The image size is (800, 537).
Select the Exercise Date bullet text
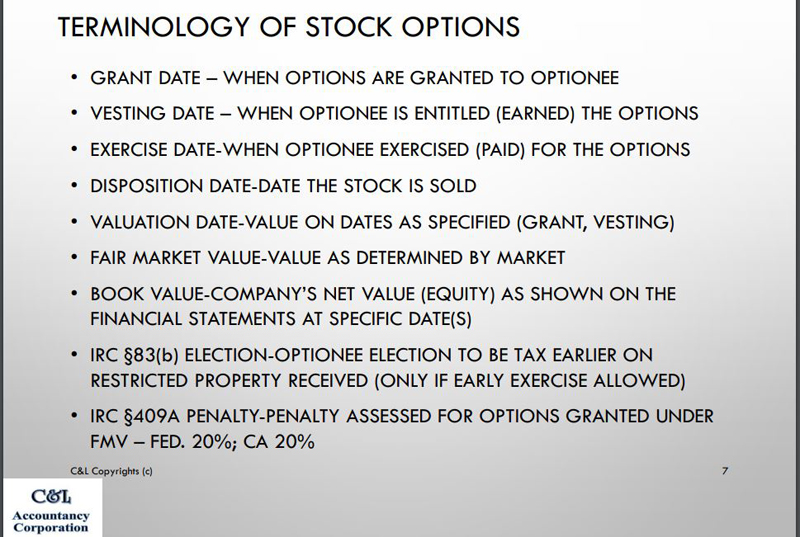(390, 149)
